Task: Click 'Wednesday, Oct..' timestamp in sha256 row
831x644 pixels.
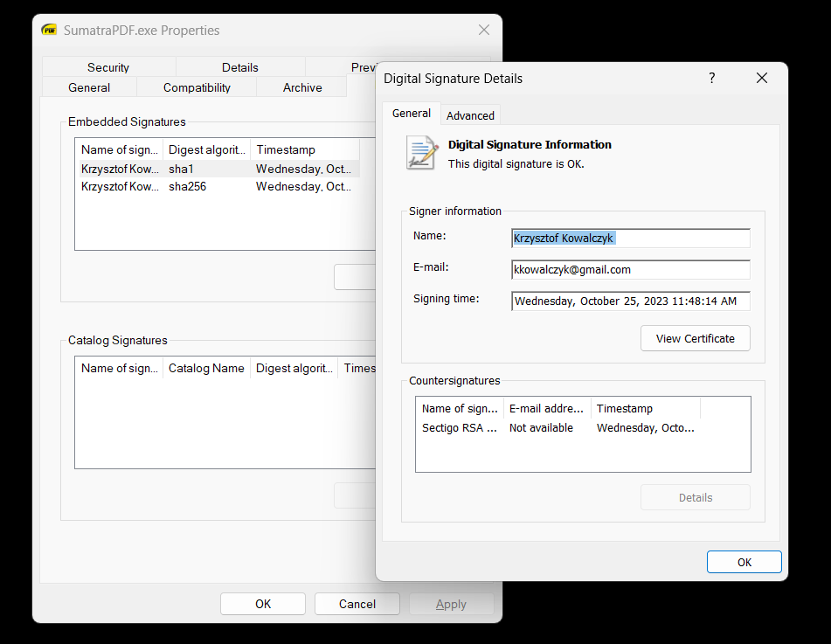Action: pos(303,187)
